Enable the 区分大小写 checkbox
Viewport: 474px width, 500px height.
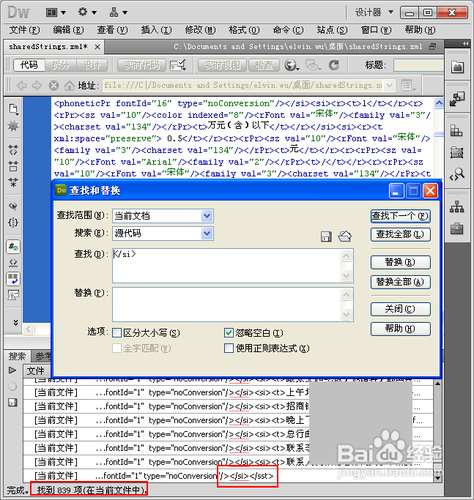(117, 333)
